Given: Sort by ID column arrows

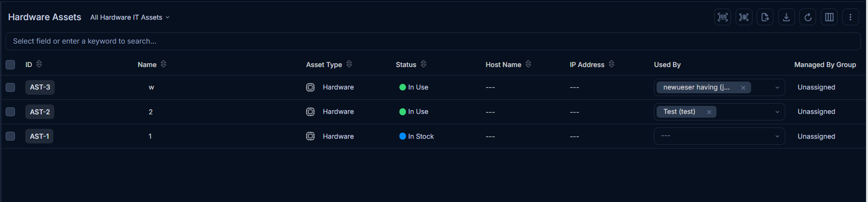Looking at the screenshot, I should click(x=39, y=64).
